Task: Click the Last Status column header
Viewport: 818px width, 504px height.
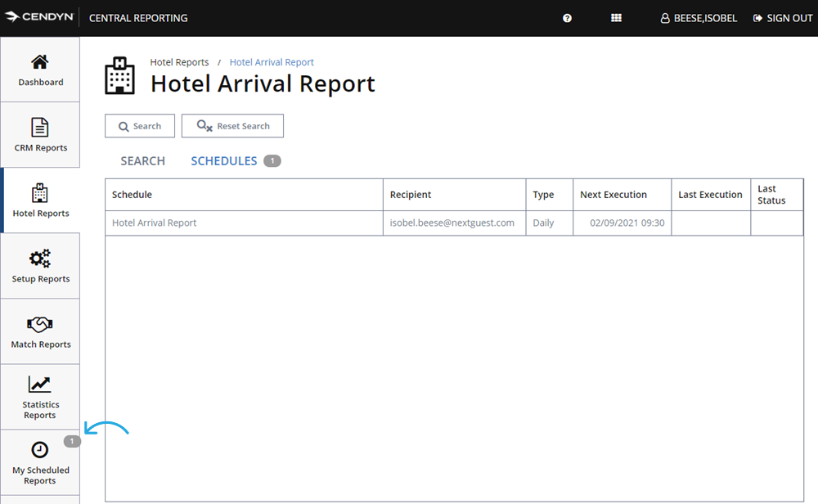Action: coord(777,195)
